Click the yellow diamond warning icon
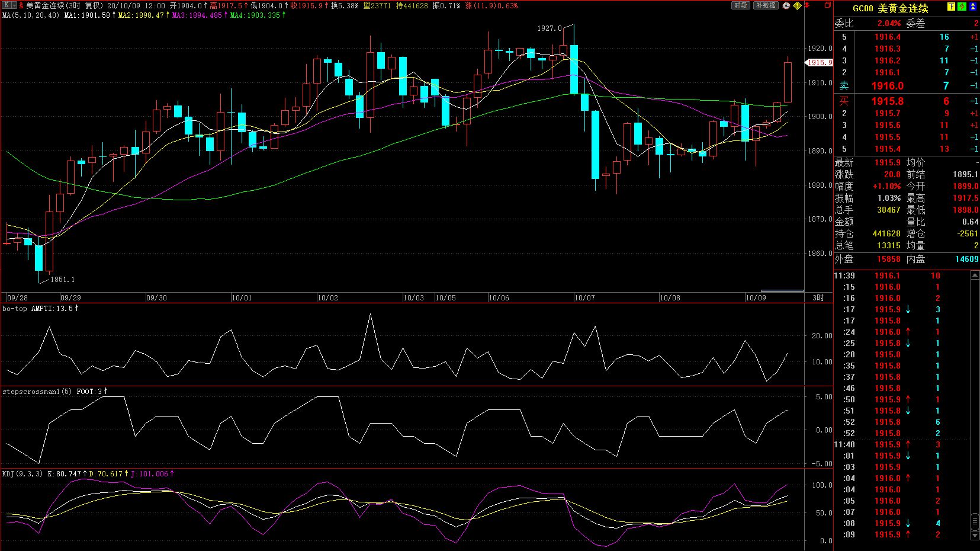This screenshot has width=980, height=551. click(x=797, y=5)
